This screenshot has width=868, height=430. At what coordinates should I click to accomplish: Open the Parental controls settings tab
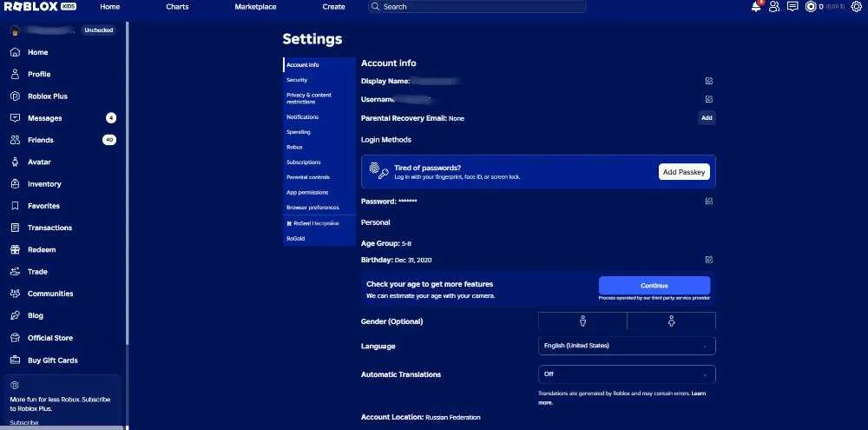point(319,176)
